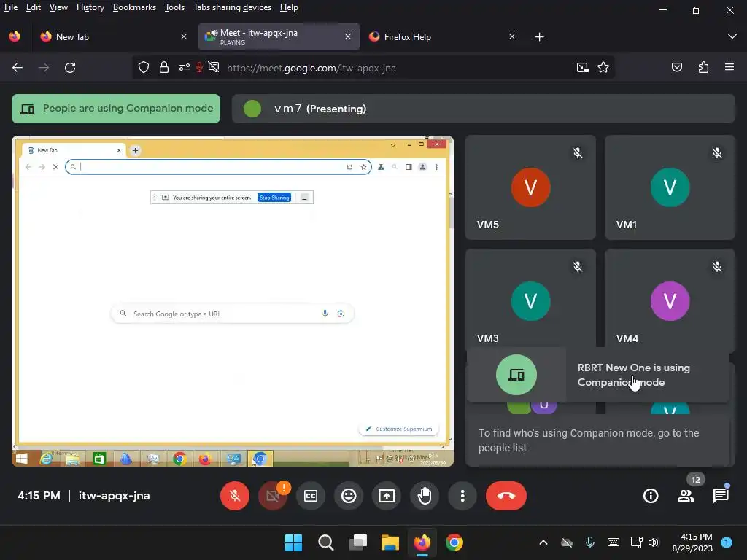
Task: Turn on the camera button with warning badge
Action: (x=273, y=496)
